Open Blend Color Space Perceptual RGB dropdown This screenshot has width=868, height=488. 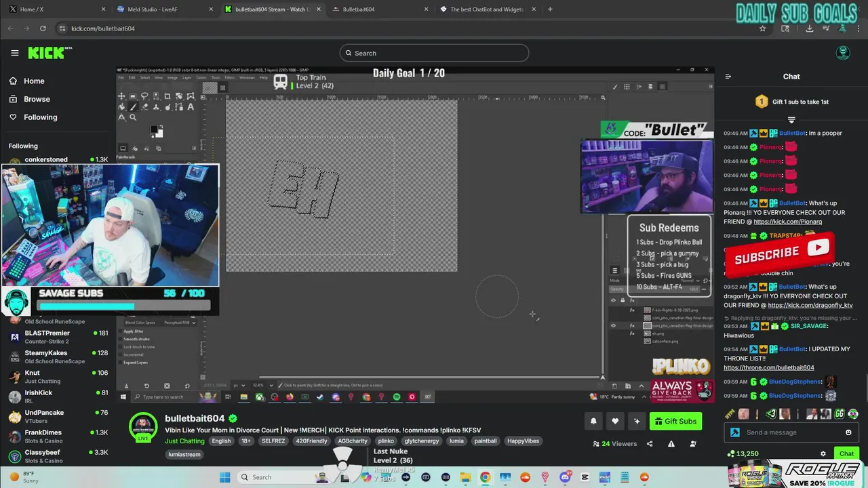pos(160,323)
